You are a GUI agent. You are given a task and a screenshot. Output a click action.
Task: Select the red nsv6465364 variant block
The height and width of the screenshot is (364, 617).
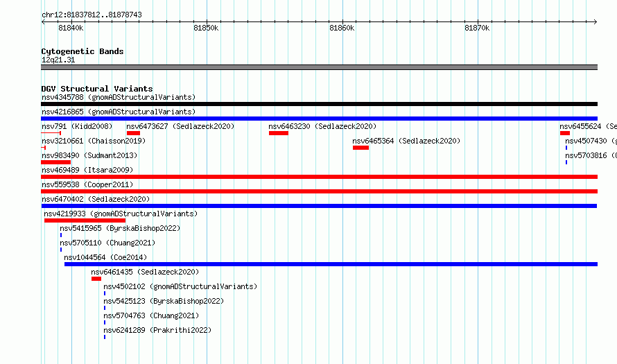click(360, 148)
